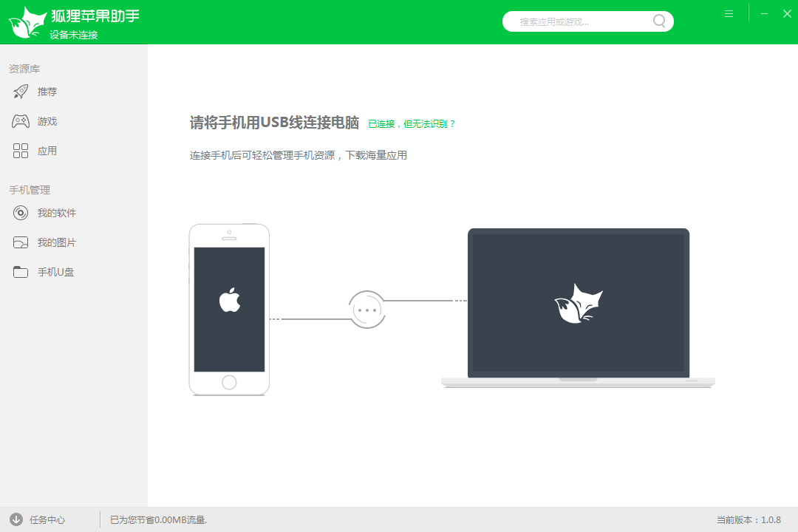Click the iPhone illustration
This screenshot has height=532, width=798.
(229, 310)
